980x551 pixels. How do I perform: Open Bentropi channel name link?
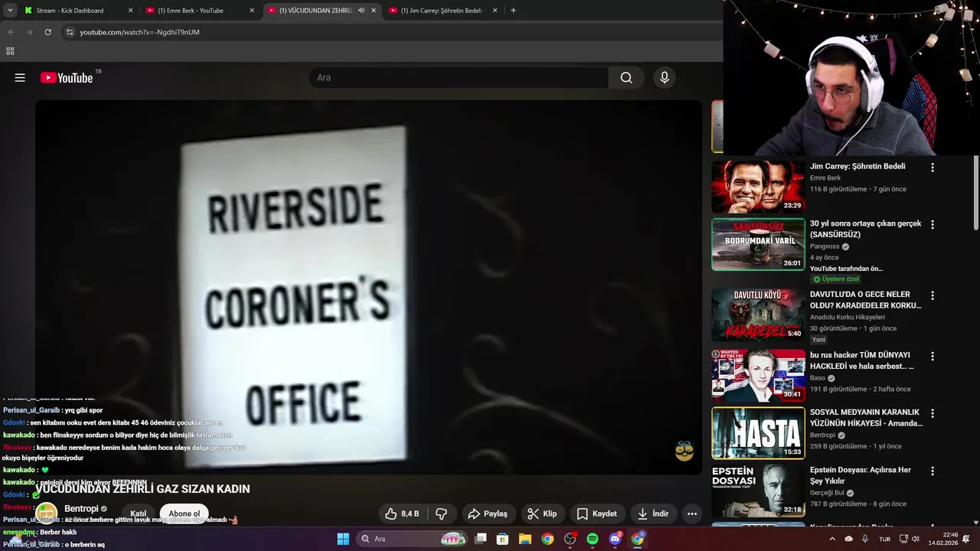(81, 509)
